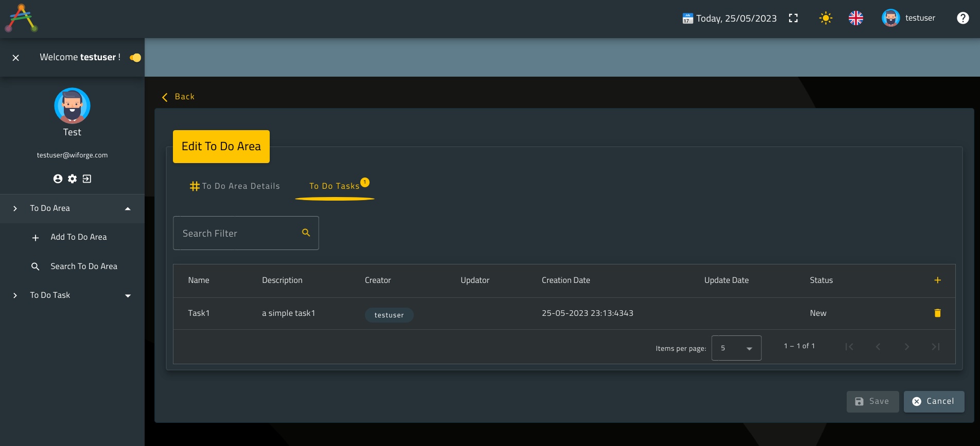
Task: Click testuser name in top bar
Action: 920,18
